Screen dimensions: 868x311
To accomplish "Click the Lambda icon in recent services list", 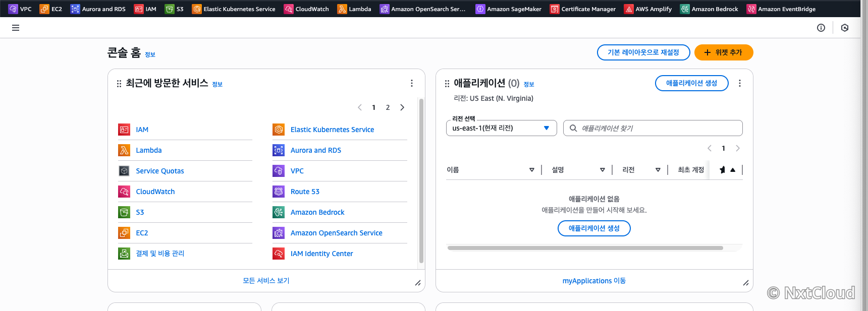I will click(x=124, y=150).
